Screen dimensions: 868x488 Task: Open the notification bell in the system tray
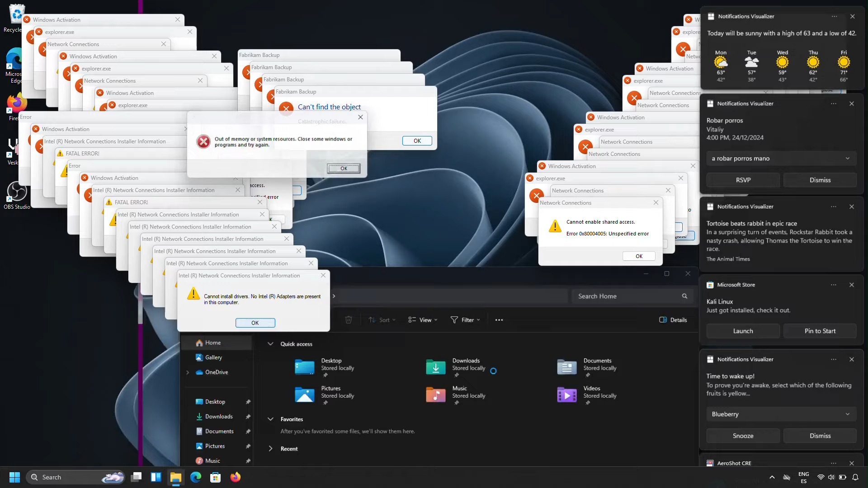pyautogui.click(x=855, y=477)
